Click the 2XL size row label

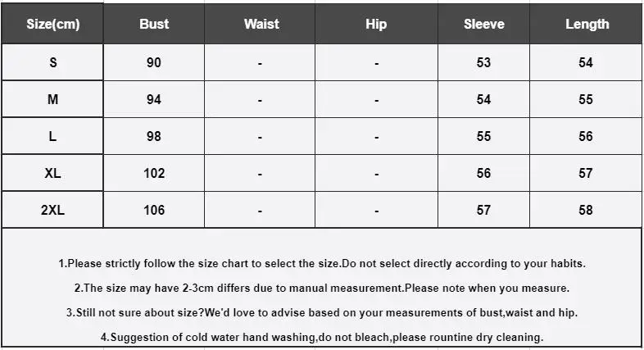pyautogui.click(x=52, y=210)
